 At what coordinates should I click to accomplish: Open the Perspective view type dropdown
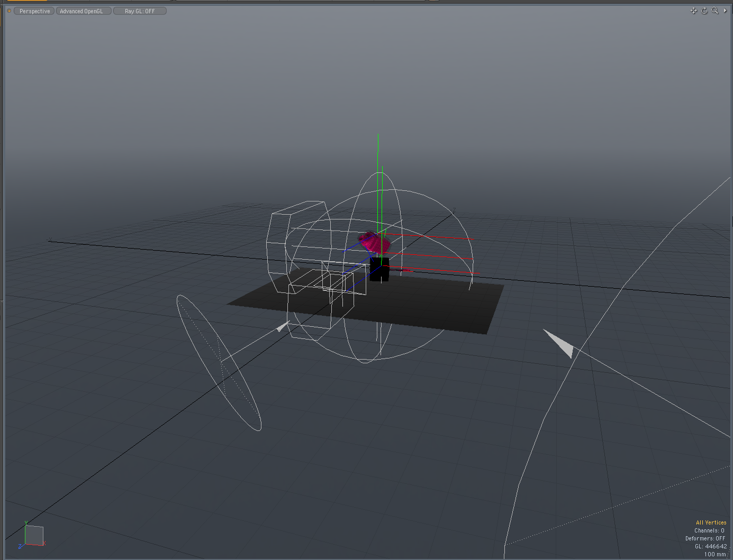[x=34, y=11]
